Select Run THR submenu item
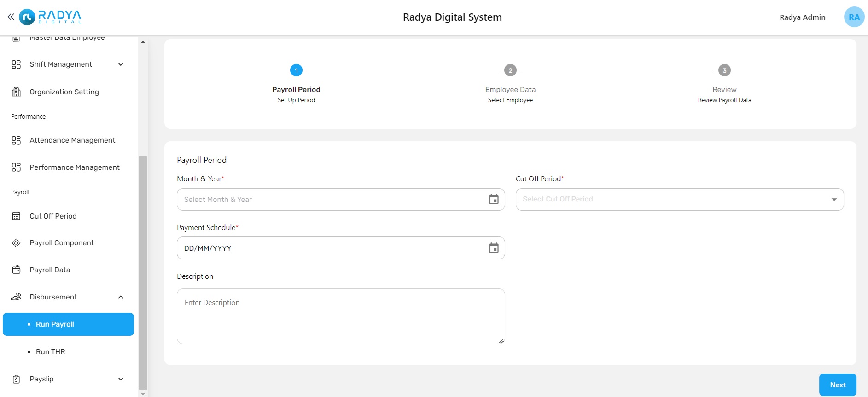This screenshot has height=397, width=868. (68, 352)
